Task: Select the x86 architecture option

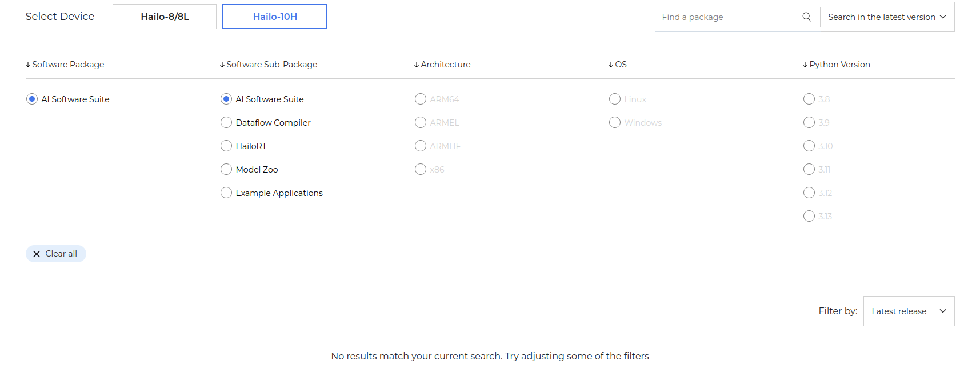Action: [421, 170]
